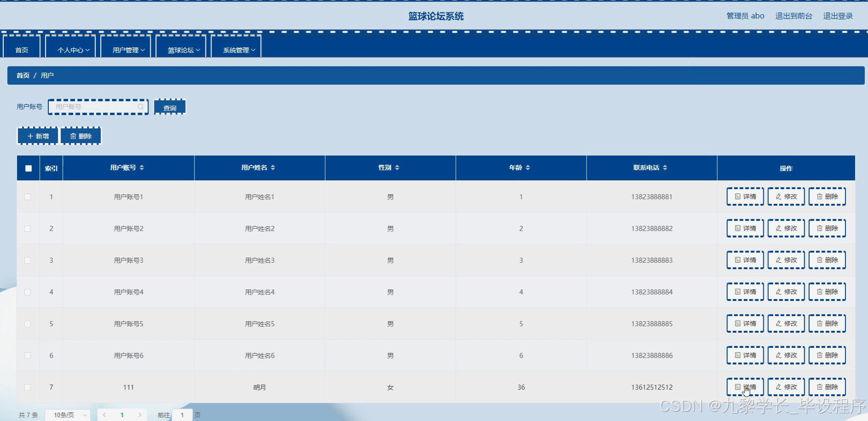Click 修改 for 用户账号3 row

(786, 260)
